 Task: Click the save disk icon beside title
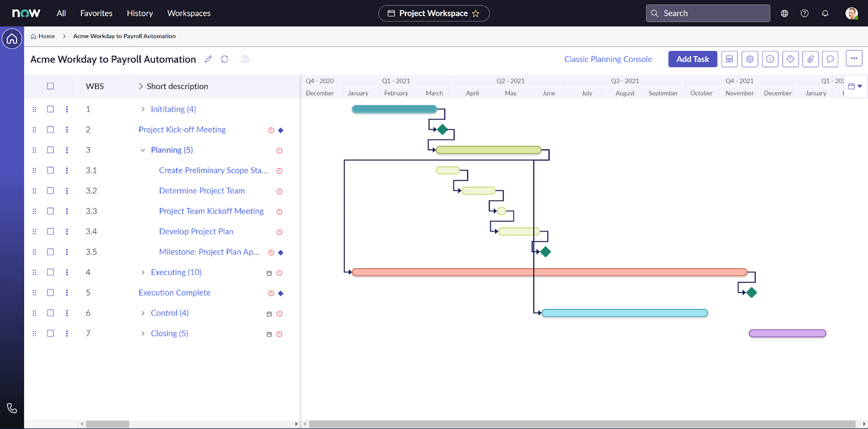245,59
